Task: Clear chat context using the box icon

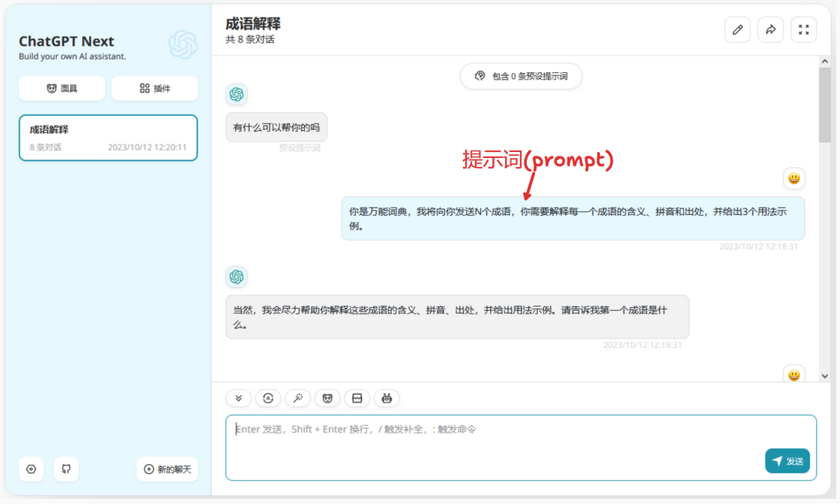Action: [357, 398]
